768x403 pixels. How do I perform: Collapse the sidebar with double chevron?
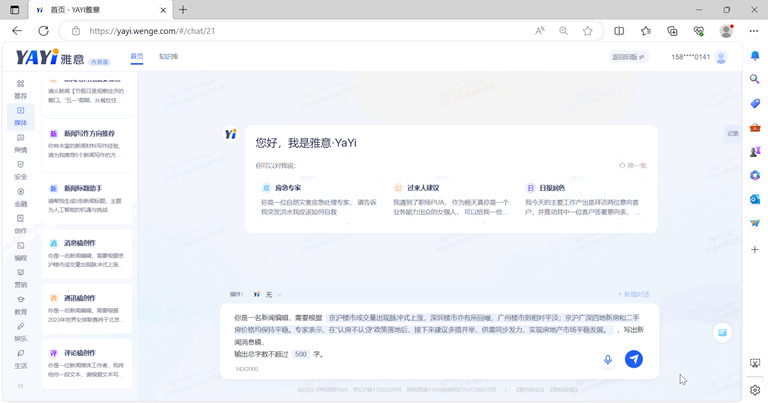[21, 385]
